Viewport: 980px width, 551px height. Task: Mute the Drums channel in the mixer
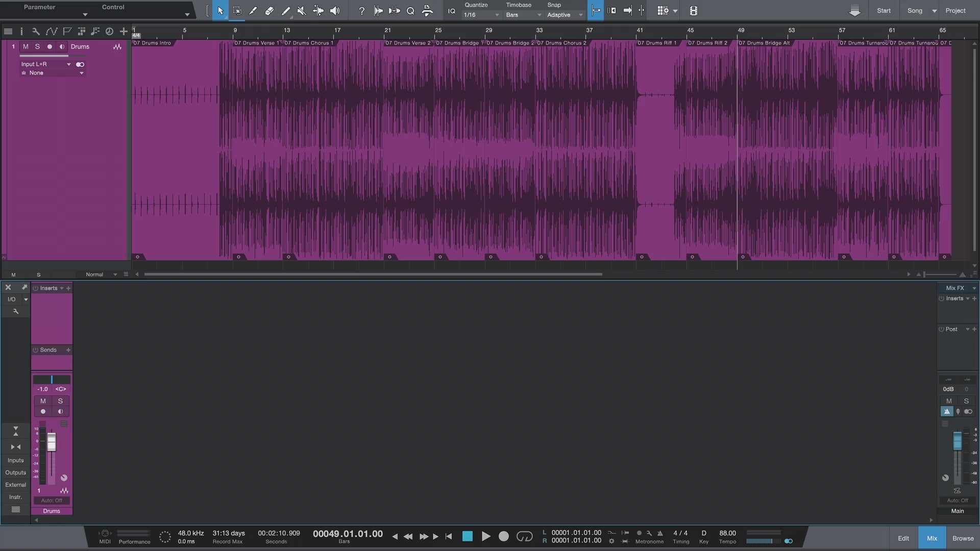point(43,401)
